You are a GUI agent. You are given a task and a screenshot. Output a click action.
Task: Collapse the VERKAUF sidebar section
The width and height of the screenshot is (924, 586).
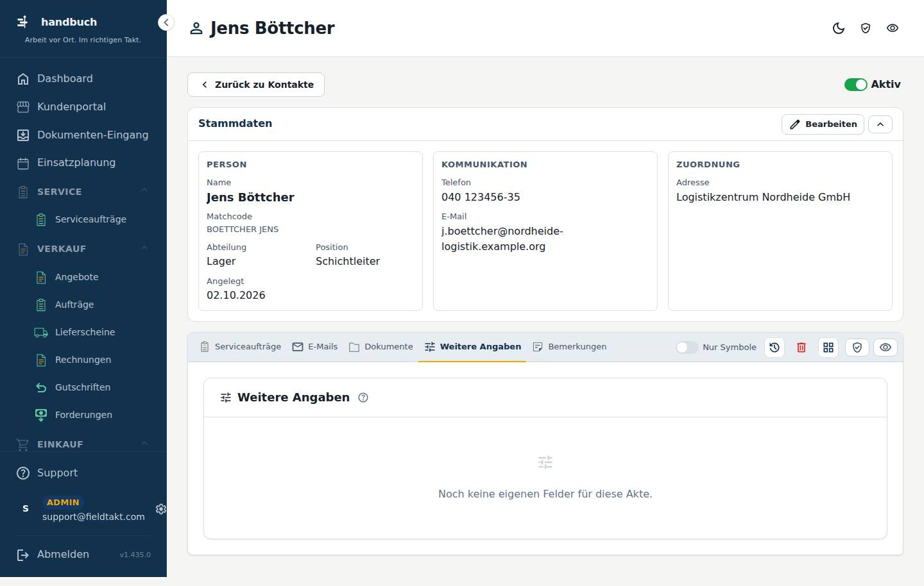[x=83, y=248]
